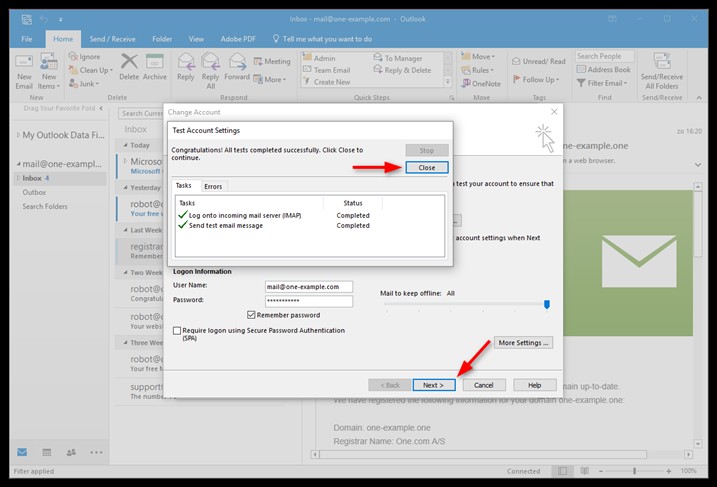This screenshot has width=717, height=487.
Task: Click the User Name input field
Action: [x=309, y=287]
